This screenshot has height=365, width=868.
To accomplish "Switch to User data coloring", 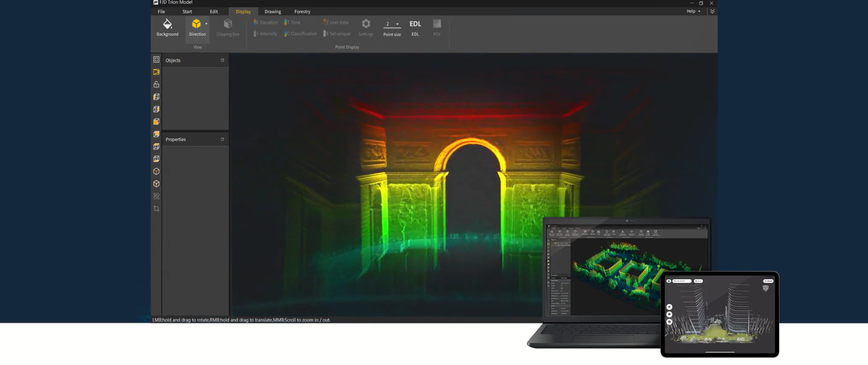I will 336,22.
